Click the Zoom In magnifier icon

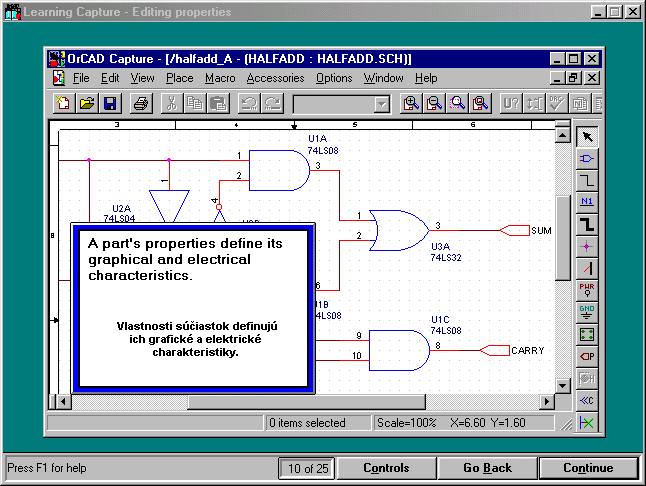[x=410, y=103]
